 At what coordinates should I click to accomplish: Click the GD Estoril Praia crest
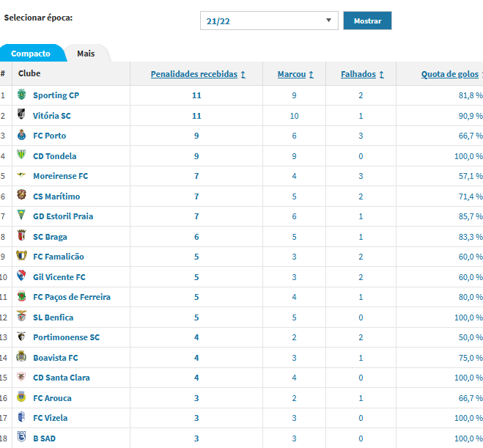21,215
